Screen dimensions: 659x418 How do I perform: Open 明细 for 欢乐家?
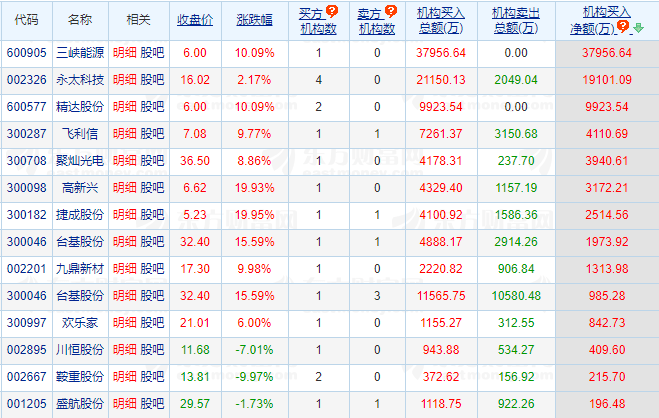124,322
